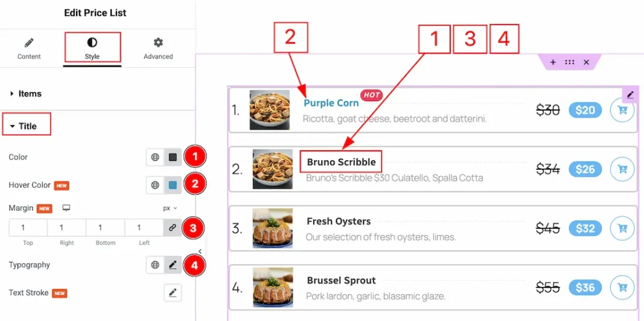Click the globe icon beside Color
Screen dimensions: 644x321
(x=155, y=157)
